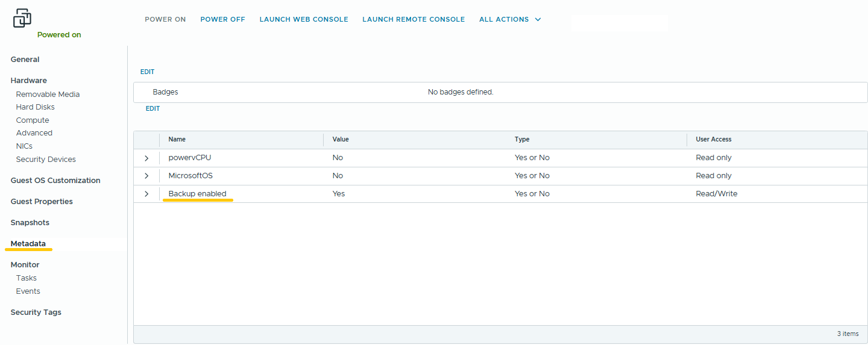Sort table by Name column header
Image resolution: width=868 pixels, height=345 pixels.
click(x=177, y=139)
